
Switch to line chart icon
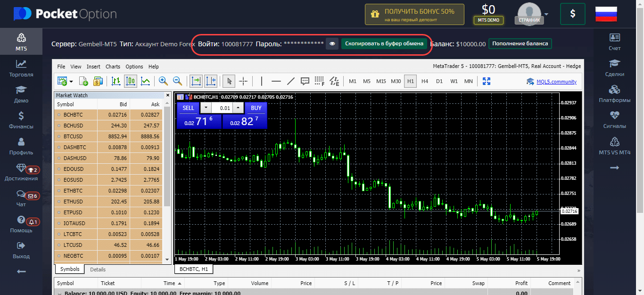click(x=145, y=81)
